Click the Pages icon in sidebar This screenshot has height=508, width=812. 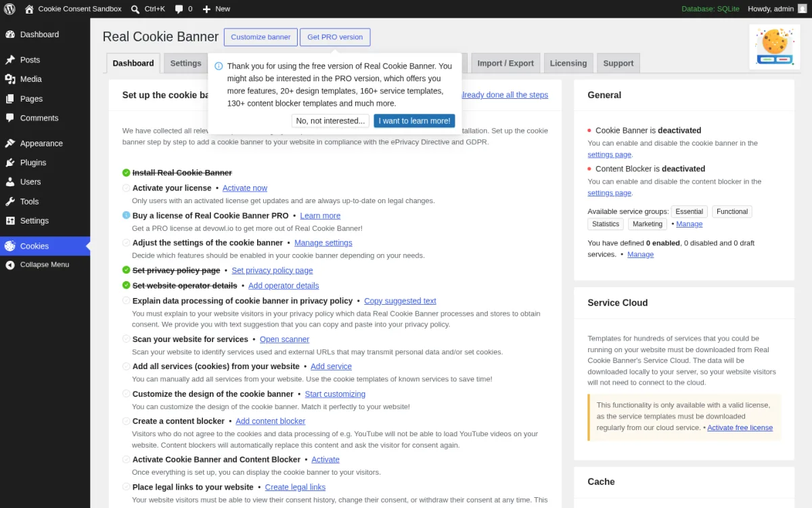pyautogui.click(x=10, y=99)
